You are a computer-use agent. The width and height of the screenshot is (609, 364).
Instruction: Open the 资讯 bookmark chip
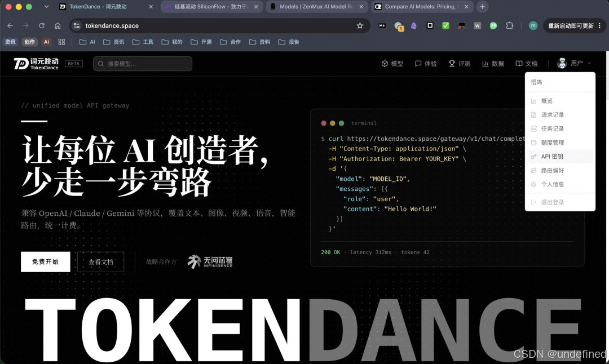coord(10,42)
